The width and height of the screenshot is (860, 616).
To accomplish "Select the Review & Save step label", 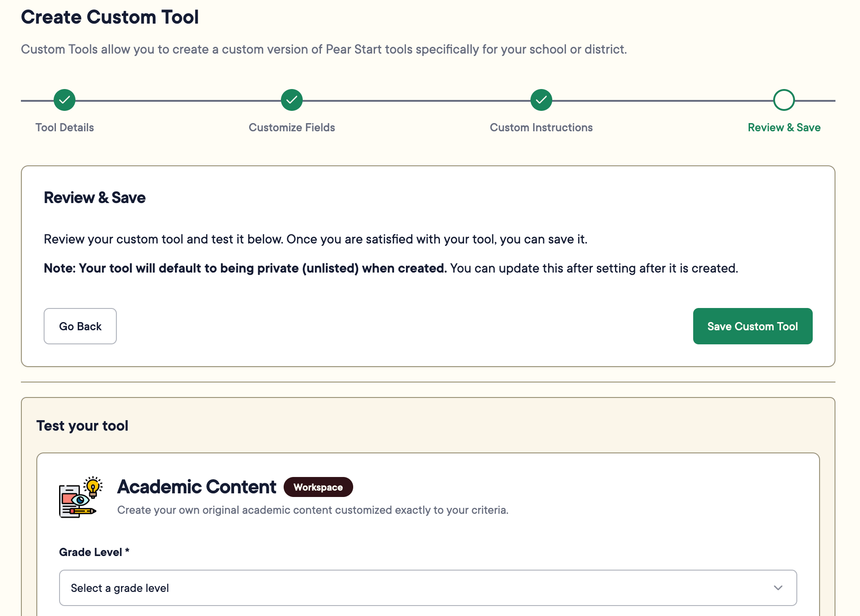I will pyautogui.click(x=784, y=128).
